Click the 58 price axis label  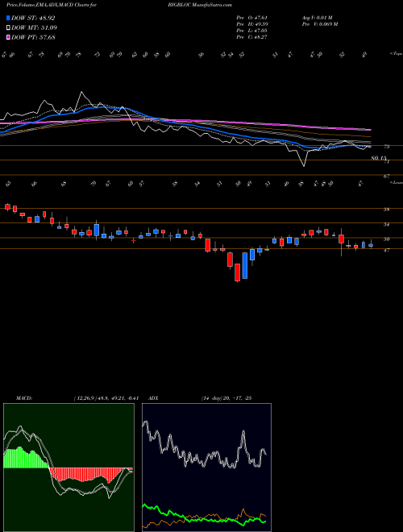pyautogui.click(x=386, y=210)
